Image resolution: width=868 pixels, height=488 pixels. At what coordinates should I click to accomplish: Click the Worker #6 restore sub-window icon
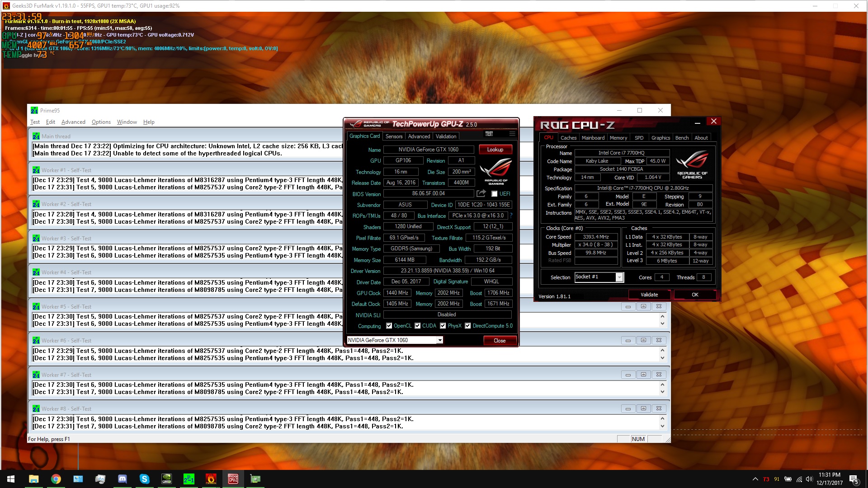point(643,340)
